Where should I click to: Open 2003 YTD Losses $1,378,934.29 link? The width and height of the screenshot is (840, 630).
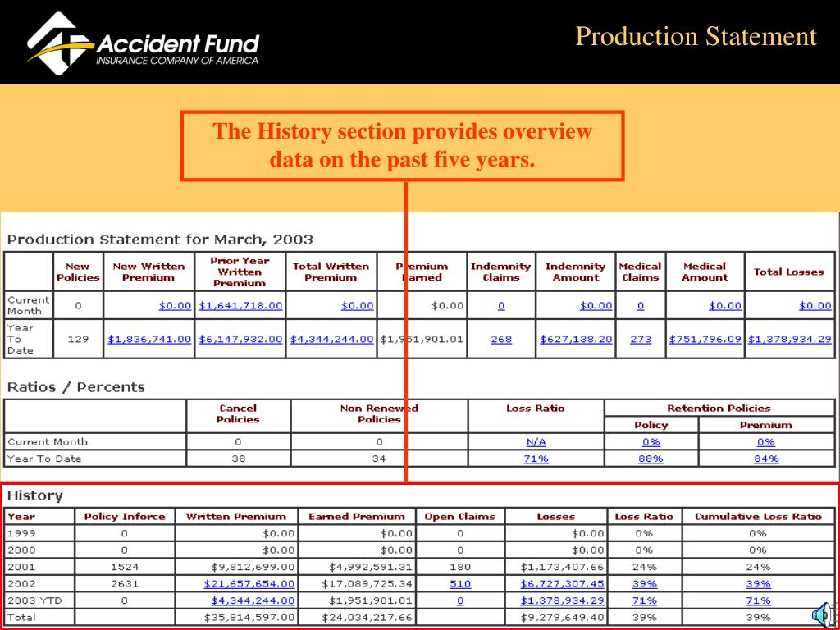(562, 600)
